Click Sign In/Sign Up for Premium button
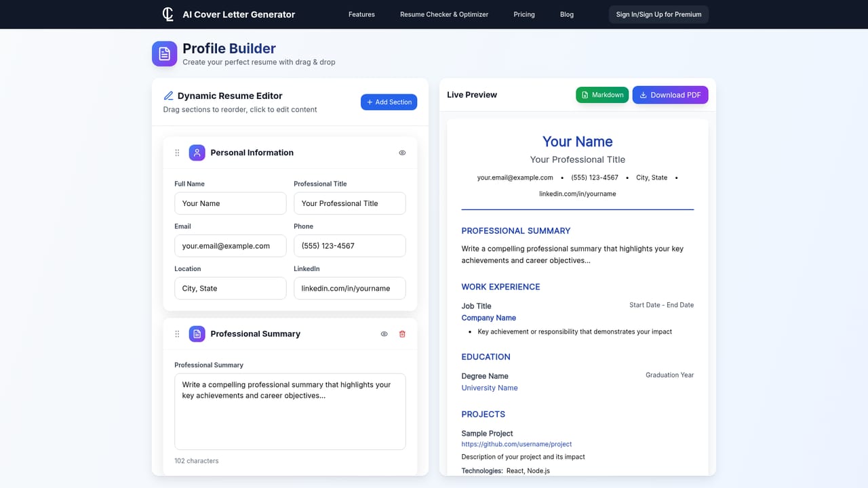The width and height of the screenshot is (868, 488). [x=658, y=14]
